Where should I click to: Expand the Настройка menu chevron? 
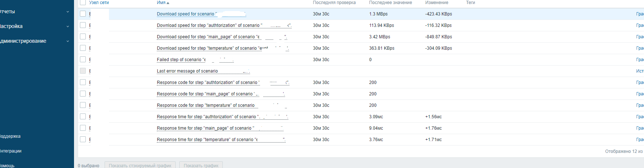(68, 27)
